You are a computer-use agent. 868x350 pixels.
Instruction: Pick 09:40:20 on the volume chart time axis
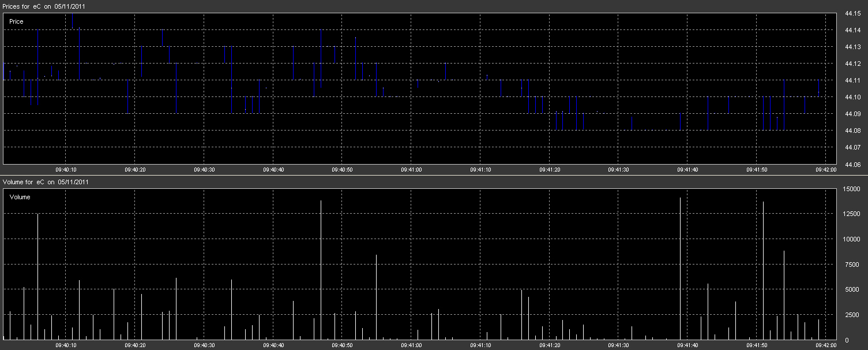136,345
